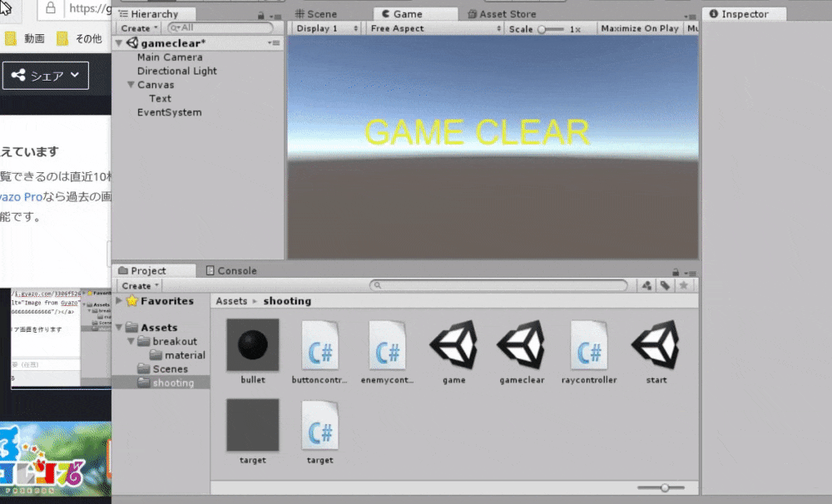Open the Free Aspect dropdown
The height and width of the screenshot is (504, 832).
pyautogui.click(x=433, y=27)
